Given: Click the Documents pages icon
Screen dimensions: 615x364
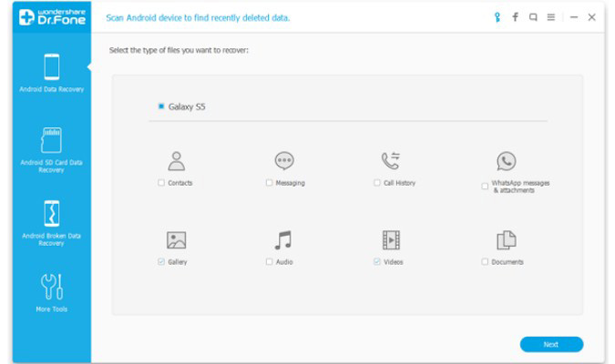Looking at the screenshot, I should pyautogui.click(x=507, y=240).
